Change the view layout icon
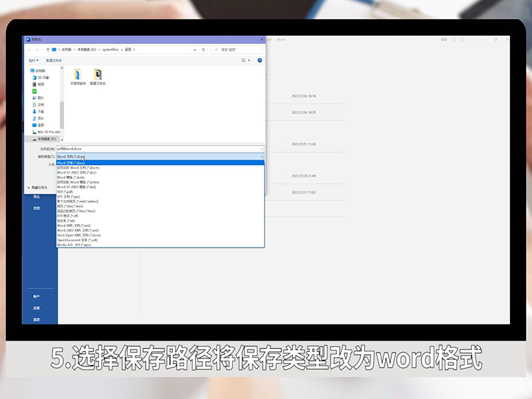Viewport: 532px width, 399px height. click(243, 61)
